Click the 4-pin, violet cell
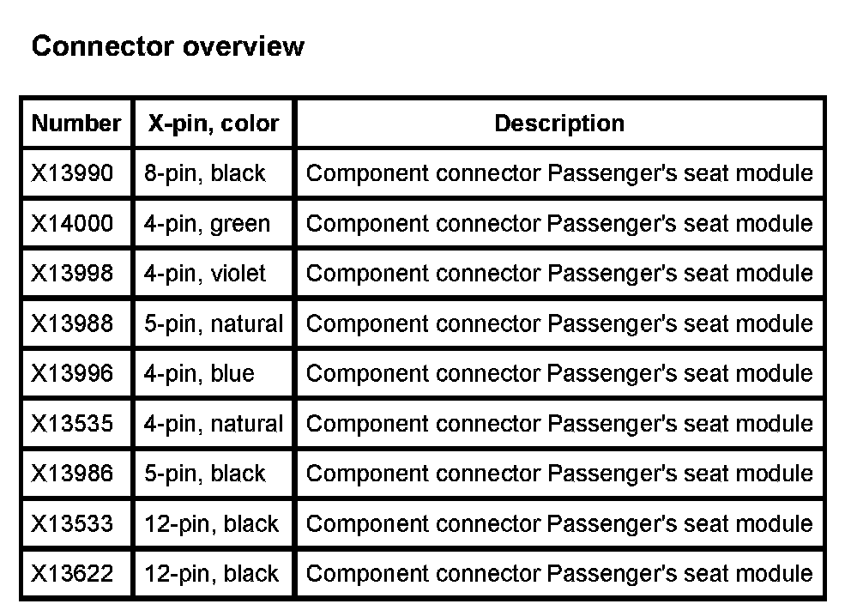851x616 pixels. tap(205, 274)
